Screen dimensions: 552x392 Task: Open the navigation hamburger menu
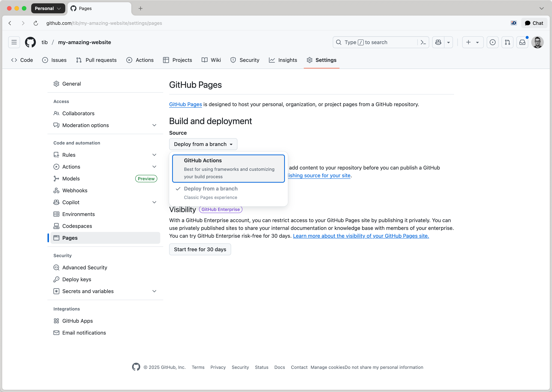point(14,42)
